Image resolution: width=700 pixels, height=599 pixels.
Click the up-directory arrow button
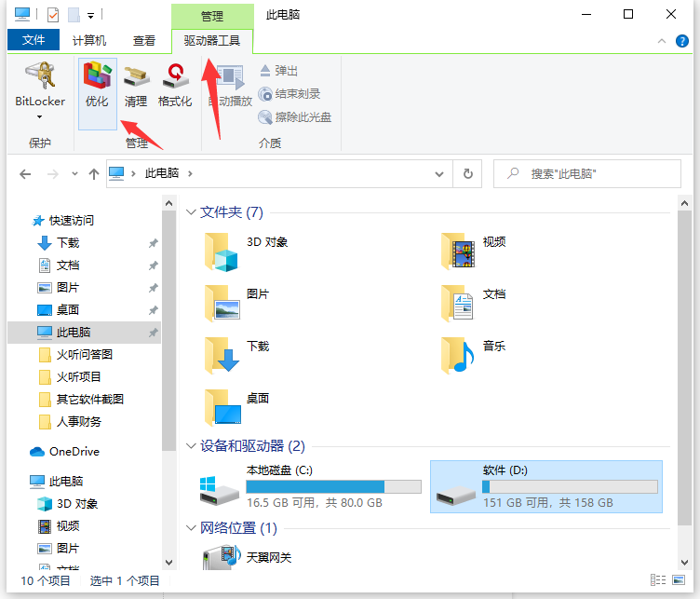click(x=94, y=174)
